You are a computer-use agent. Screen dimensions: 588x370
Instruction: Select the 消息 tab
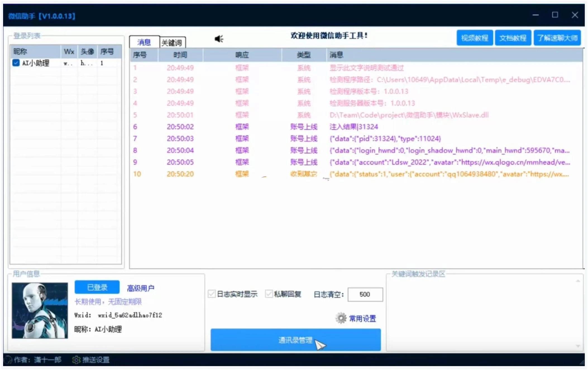(x=144, y=42)
